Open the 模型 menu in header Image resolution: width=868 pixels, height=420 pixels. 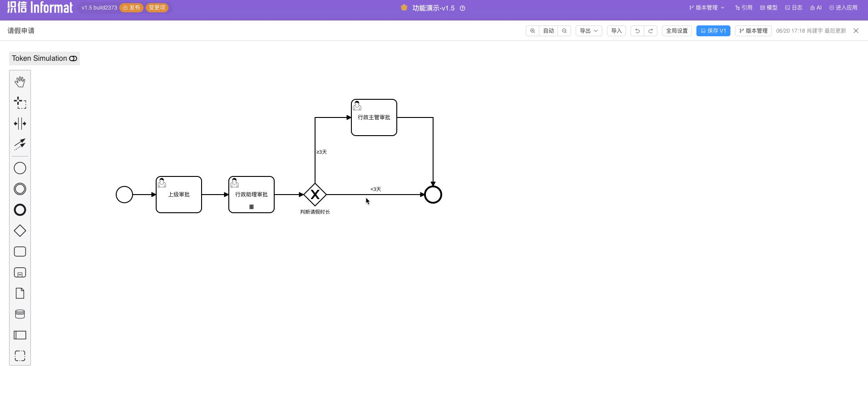pos(769,8)
